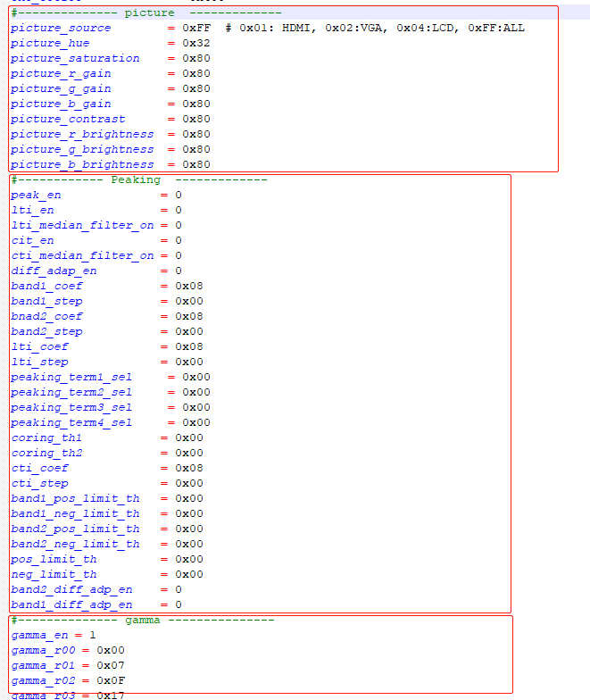
Task: Click the gamma section header comment
Action: tap(143, 620)
